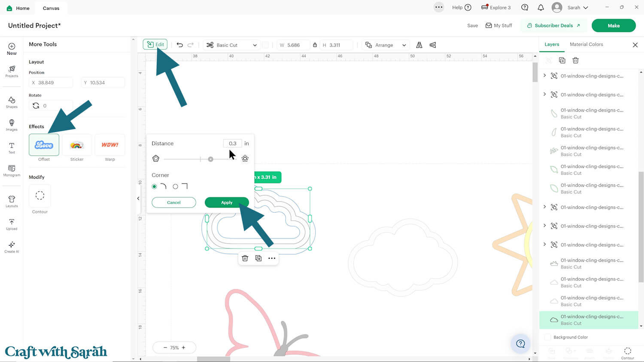Go to the Home tab
Screen dimensions: 644x362
18,8
